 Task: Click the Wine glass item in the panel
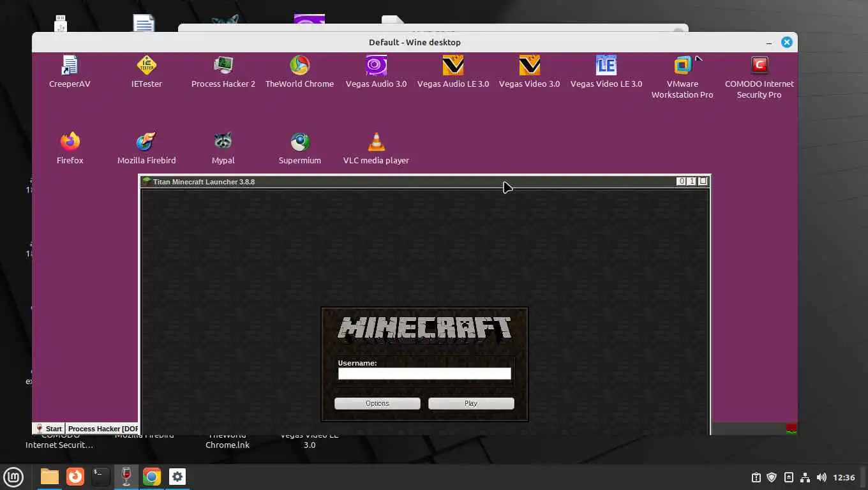point(126,477)
